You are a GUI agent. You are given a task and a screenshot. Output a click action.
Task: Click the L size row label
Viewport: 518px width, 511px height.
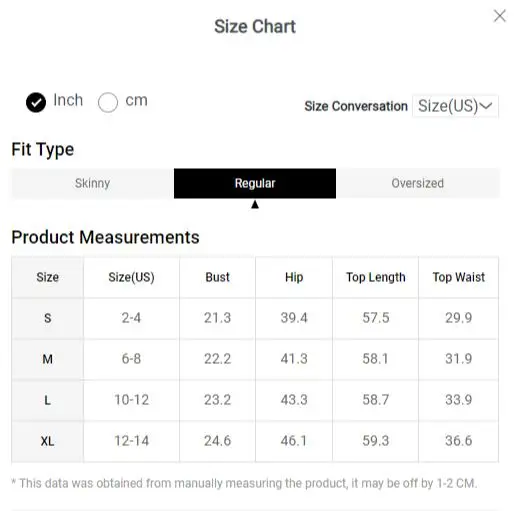tap(48, 400)
